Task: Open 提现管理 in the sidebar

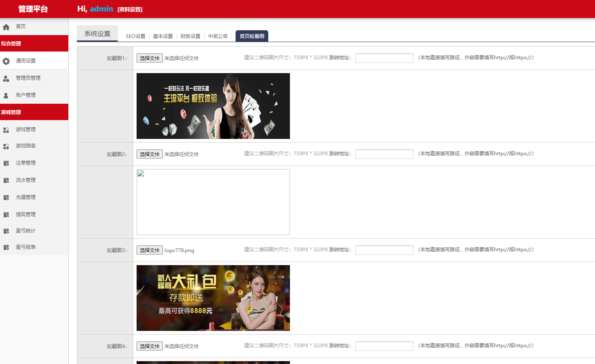Action: (26, 214)
